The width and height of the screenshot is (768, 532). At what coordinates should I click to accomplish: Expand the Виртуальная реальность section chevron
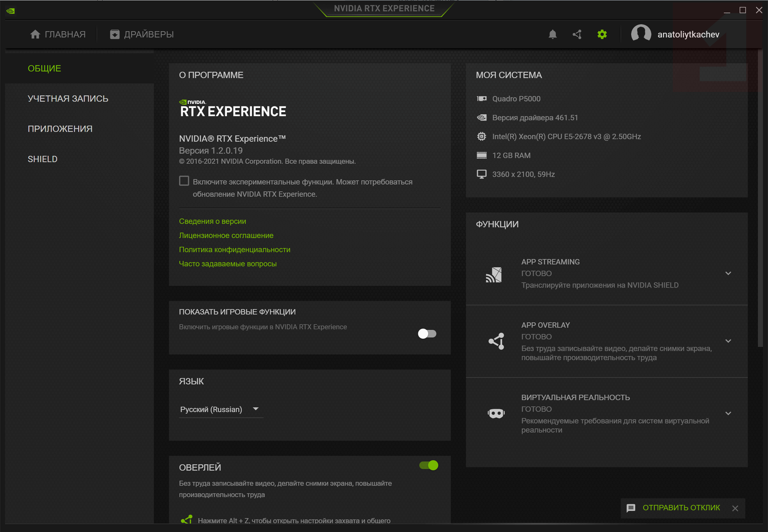click(x=728, y=413)
